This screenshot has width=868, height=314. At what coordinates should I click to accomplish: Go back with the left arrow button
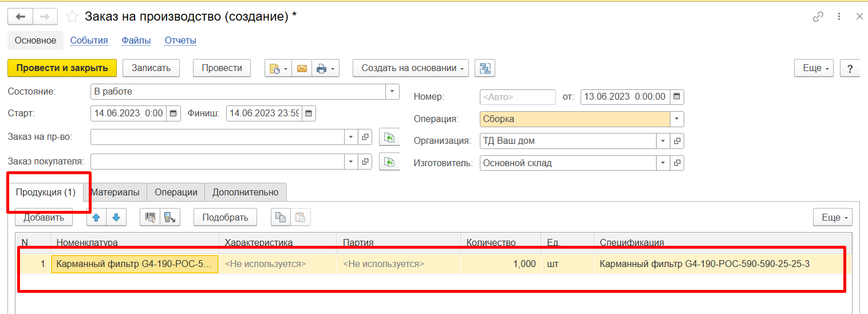[x=20, y=17]
